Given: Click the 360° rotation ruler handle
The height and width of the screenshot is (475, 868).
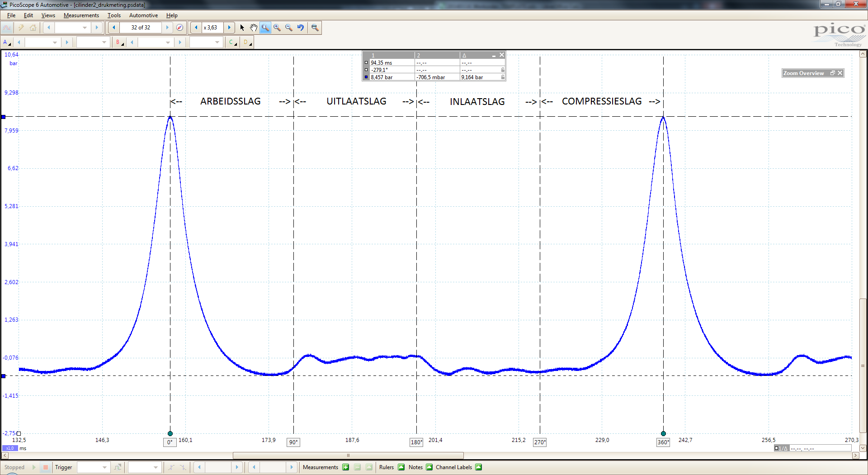Looking at the screenshot, I should pyautogui.click(x=663, y=433).
